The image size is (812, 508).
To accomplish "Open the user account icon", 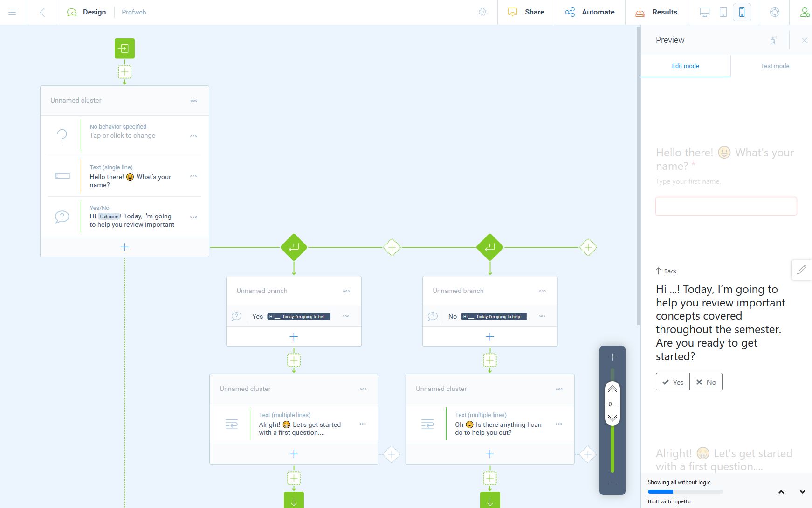I will tap(805, 12).
